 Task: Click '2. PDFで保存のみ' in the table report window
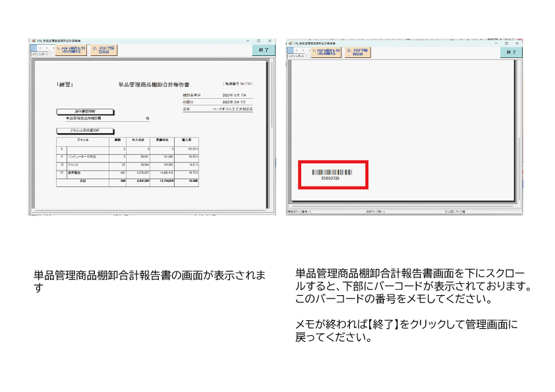coord(103,49)
